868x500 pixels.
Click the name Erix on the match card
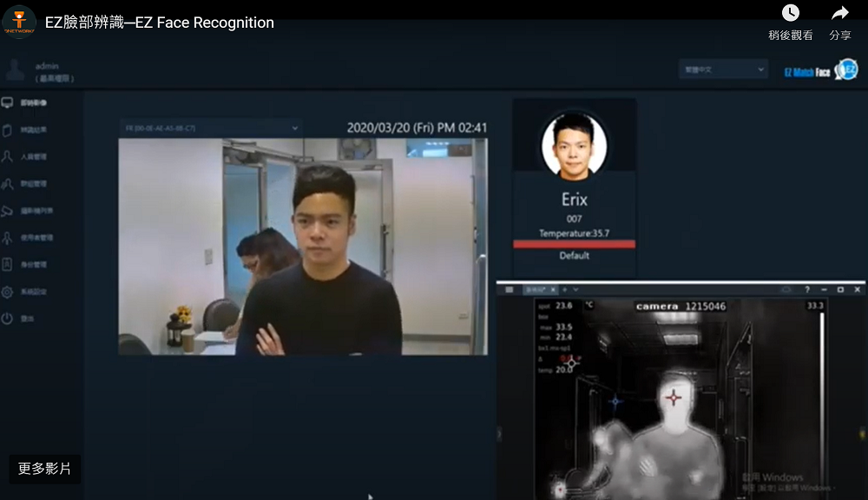574,200
